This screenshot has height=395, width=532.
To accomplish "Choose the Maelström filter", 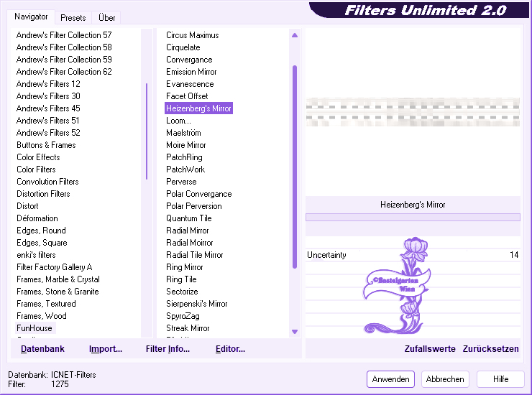I will click(183, 133).
